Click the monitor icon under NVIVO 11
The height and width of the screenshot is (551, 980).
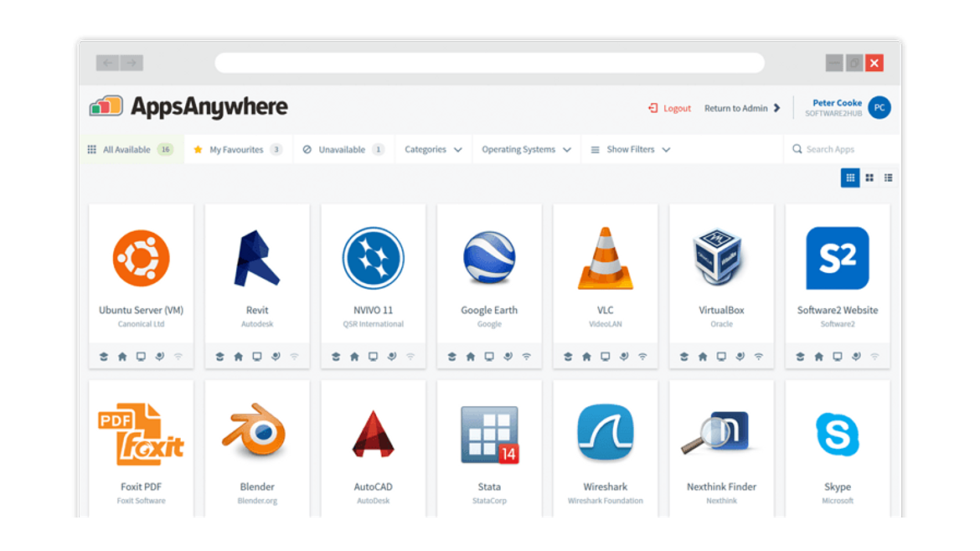(373, 357)
